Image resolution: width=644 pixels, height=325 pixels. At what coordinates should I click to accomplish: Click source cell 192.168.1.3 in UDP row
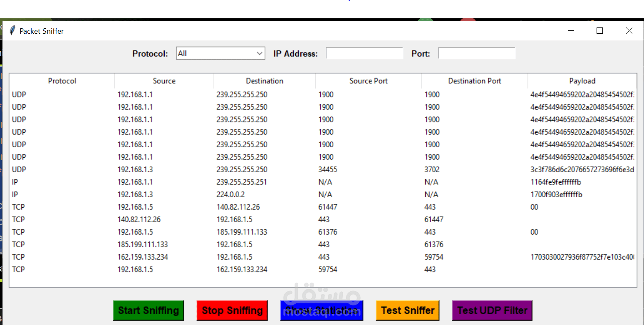click(x=135, y=169)
